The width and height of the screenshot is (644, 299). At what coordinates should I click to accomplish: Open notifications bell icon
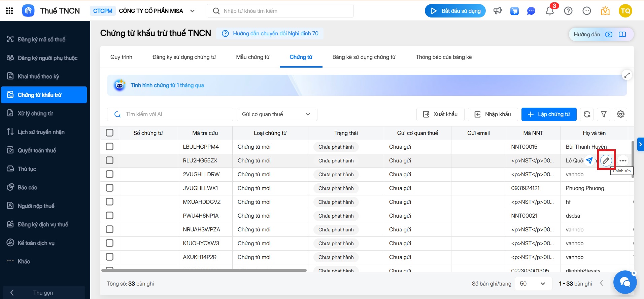tap(549, 11)
